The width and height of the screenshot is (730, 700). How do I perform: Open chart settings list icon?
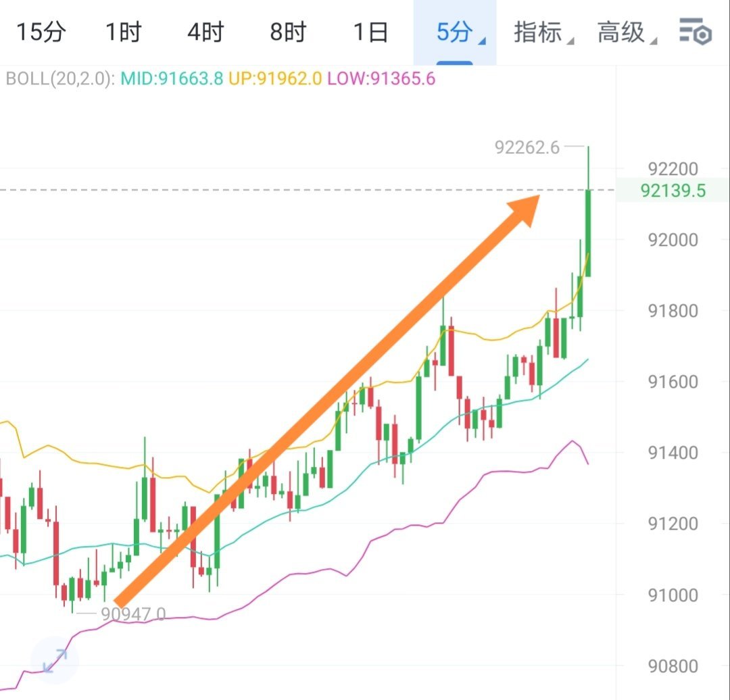[x=696, y=32]
